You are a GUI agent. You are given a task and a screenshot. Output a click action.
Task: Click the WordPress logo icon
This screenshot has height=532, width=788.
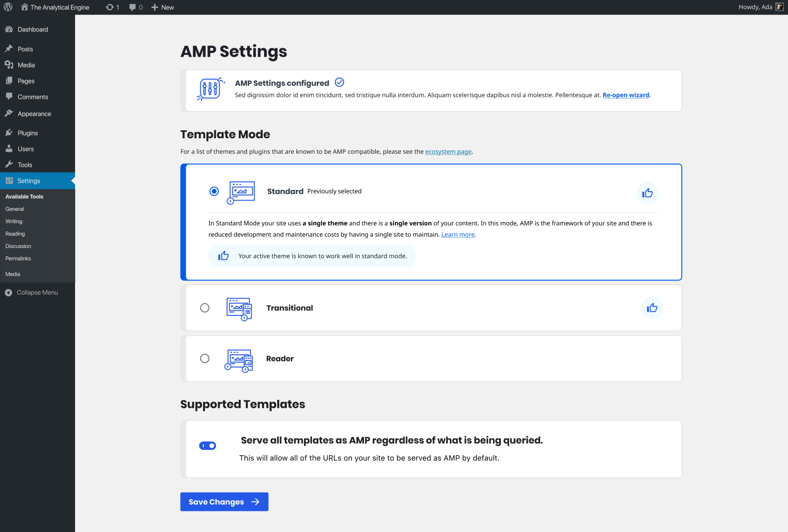tap(8, 7)
